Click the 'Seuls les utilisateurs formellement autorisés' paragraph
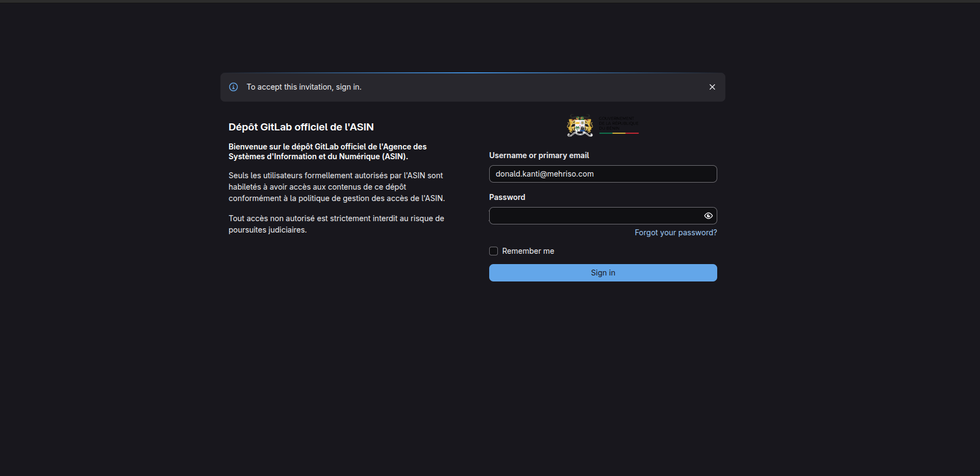The width and height of the screenshot is (980, 476). point(337,187)
